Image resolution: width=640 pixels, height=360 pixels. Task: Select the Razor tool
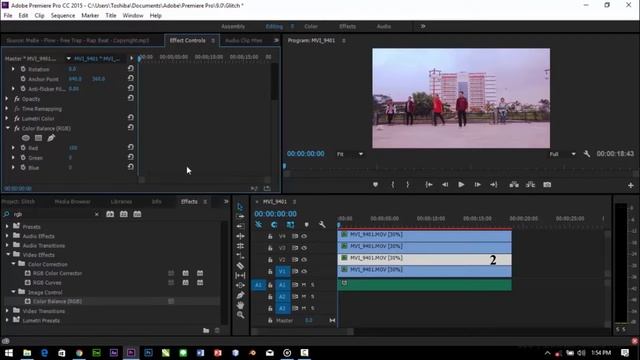coord(240,266)
